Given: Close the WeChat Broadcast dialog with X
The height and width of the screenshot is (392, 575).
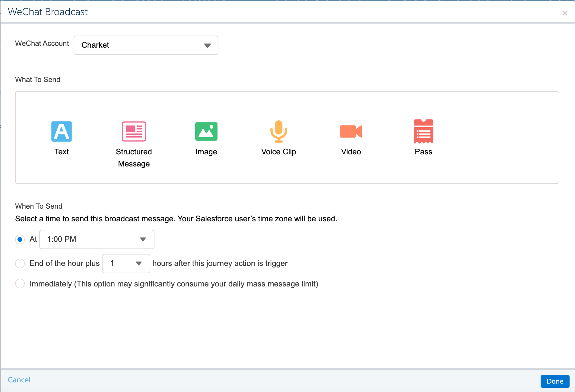Looking at the screenshot, I should [565, 13].
